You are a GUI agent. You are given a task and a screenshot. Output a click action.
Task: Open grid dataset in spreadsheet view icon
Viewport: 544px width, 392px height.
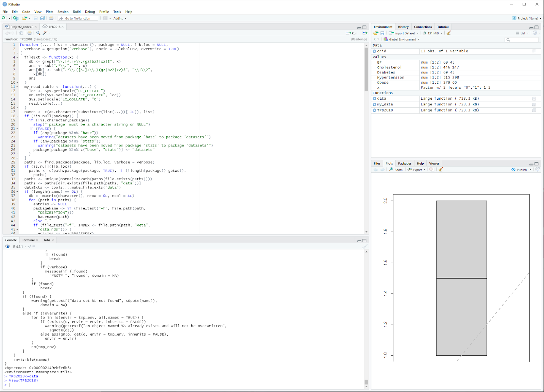[534, 51]
